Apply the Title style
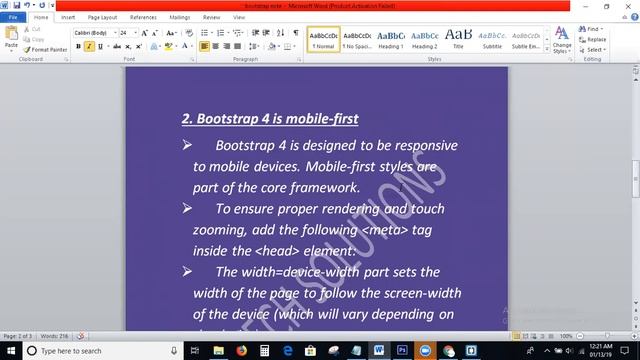 click(458, 40)
